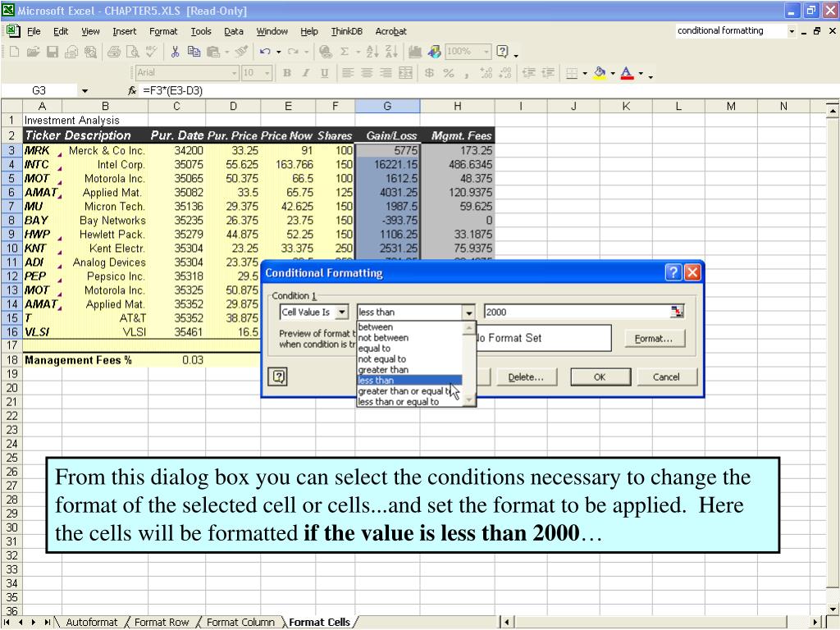Click the column G header
This screenshot has height=630, width=840.
(387, 106)
